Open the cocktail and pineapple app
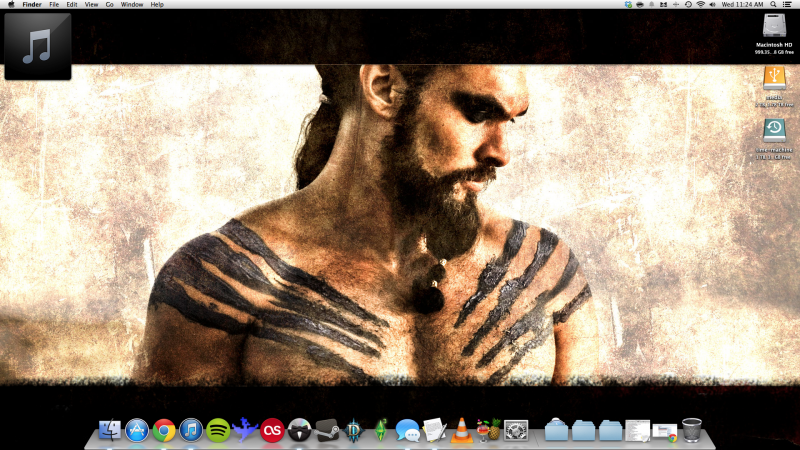Image resolution: width=800 pixels, height=450 pixels. pyautogui.click(x=489, y=430)
